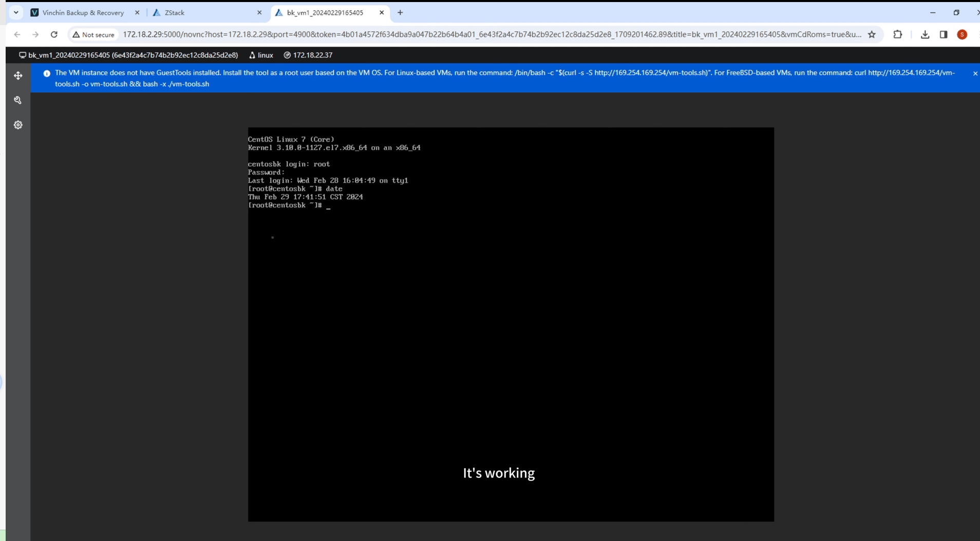Close the ZStack tab
Image resolution: width=980 pixels, height=541 pixels.
point(259,12)
